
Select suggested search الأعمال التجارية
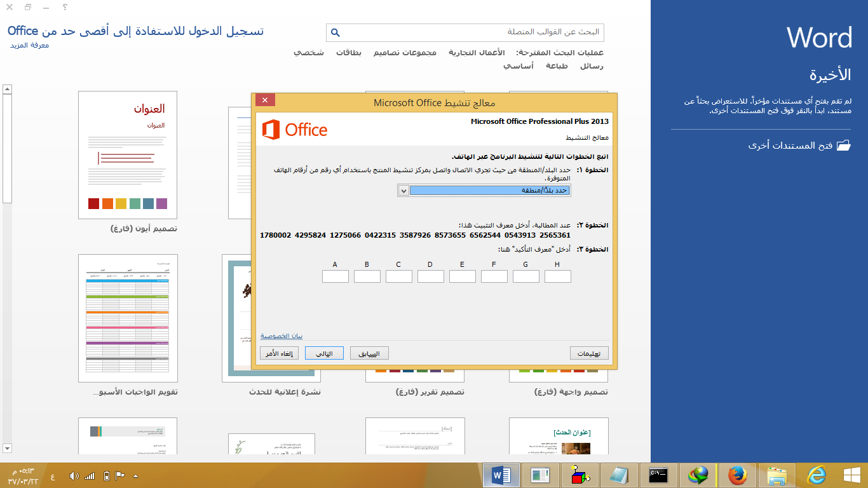(477, 53)
